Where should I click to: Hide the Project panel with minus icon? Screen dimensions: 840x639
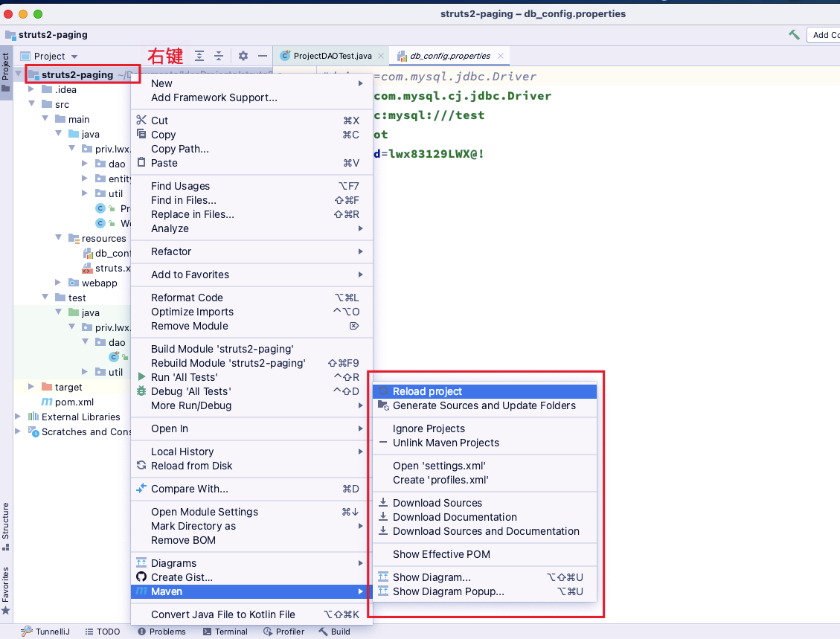pyautogui.click(x=263, y=56)
